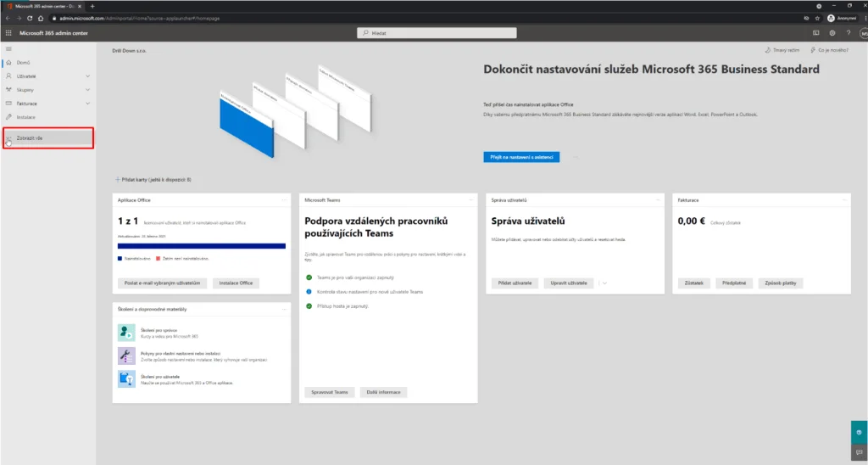Click the blue setup step card illustration

pyautogui.click(x=247, y=125)
